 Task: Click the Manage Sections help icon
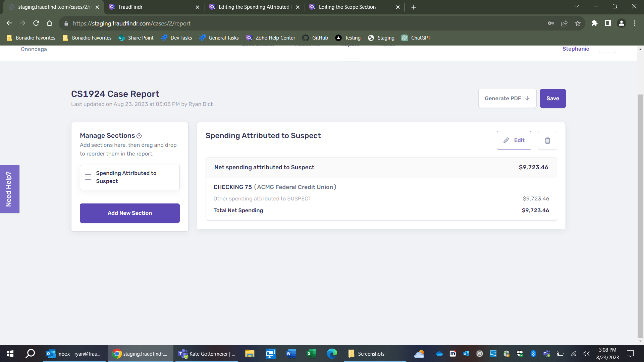[x=139, y=136]
